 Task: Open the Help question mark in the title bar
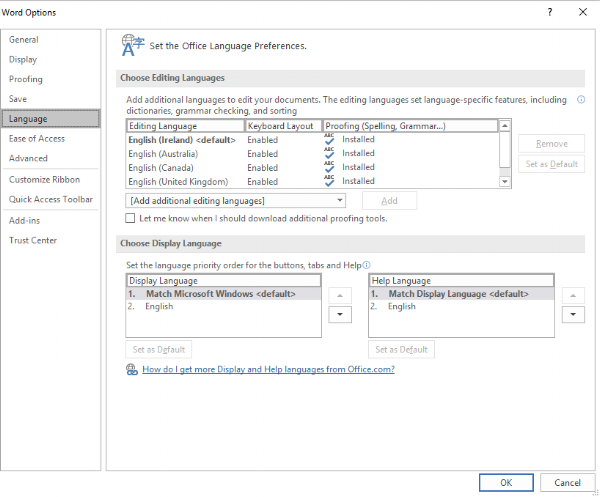coord(550,12)
